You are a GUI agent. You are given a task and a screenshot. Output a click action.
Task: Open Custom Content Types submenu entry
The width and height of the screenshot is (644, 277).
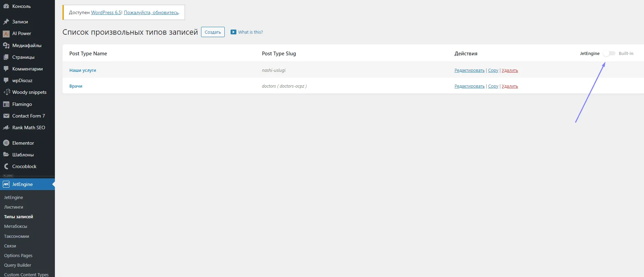pyautogui.click(x=26, y=274)
